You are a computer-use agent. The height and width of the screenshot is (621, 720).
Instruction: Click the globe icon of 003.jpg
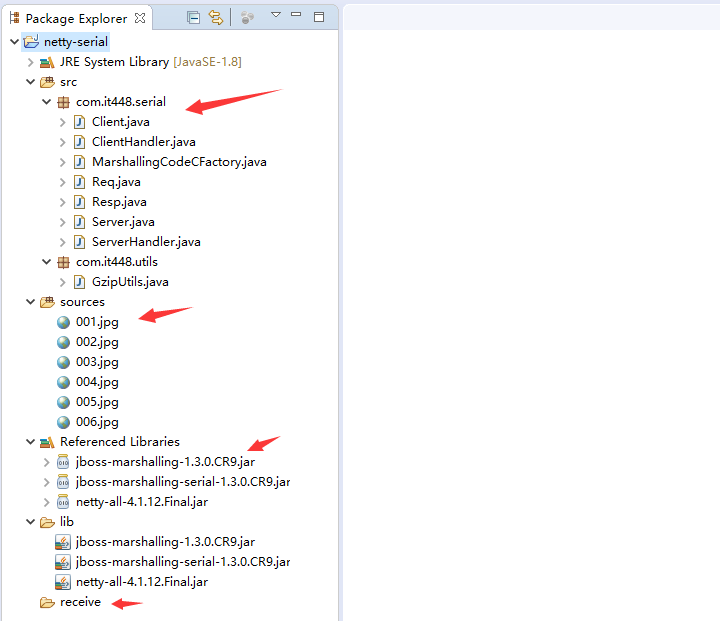click(63, 362)
